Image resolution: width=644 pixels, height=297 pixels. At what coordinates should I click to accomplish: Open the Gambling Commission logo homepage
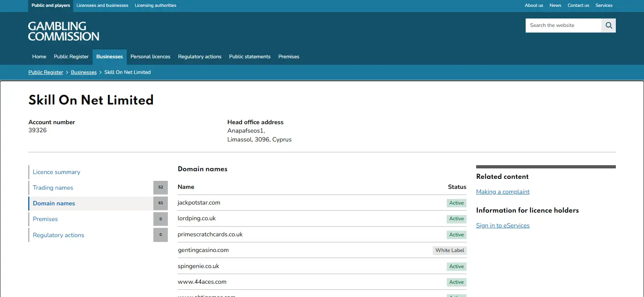(x=64, y=31)
